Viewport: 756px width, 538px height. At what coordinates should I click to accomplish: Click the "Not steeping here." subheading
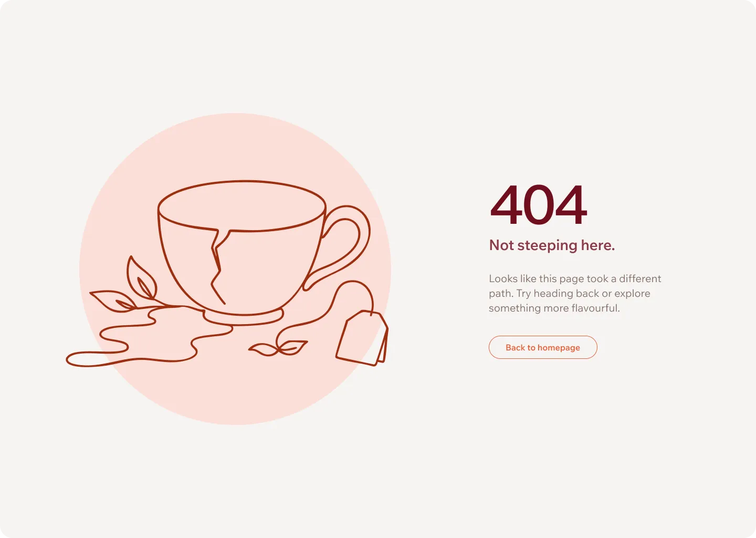tap(552, 245)
